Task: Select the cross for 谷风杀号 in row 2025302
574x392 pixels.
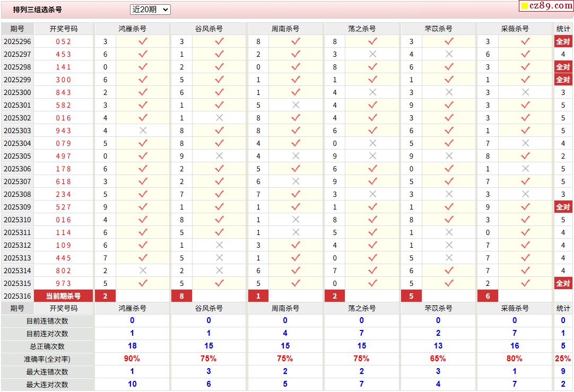Action: pos(219,118)
